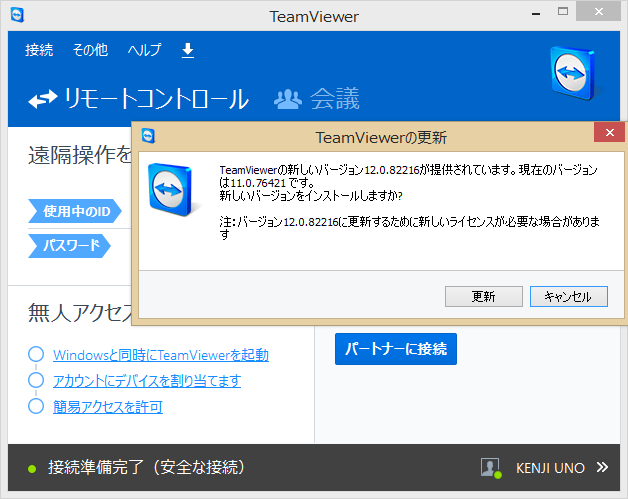This screenshot has height=499, width=628.
Task: Click the people icon before 会議
Action: click(288, 100)
